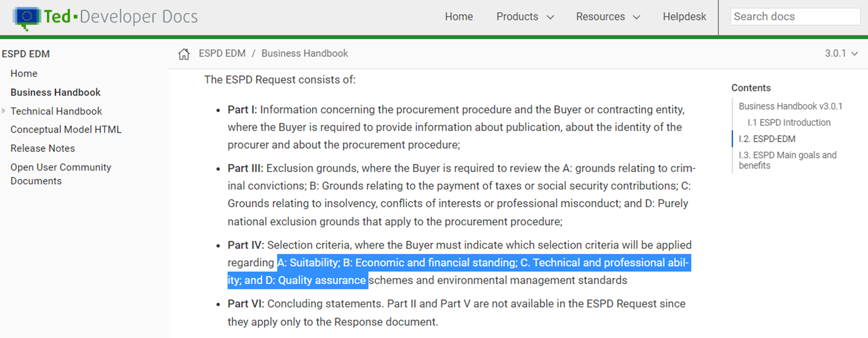Open Release Notes from the sidebar
Viewport: 868px width, 338px height.
(43, 148)
